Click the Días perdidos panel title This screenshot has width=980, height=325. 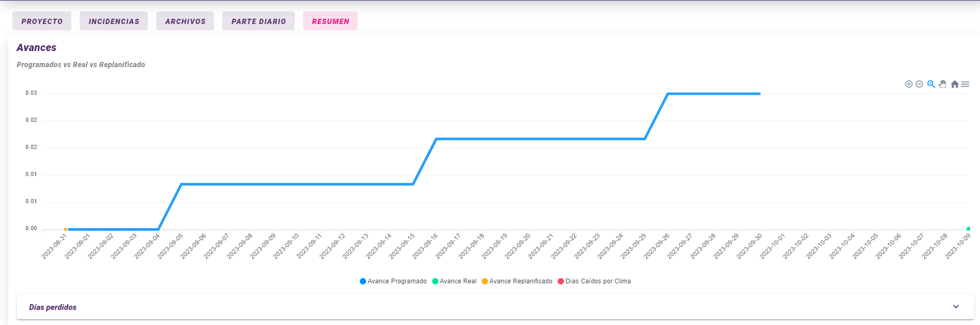pyautogui.click(x=53, y=307)
